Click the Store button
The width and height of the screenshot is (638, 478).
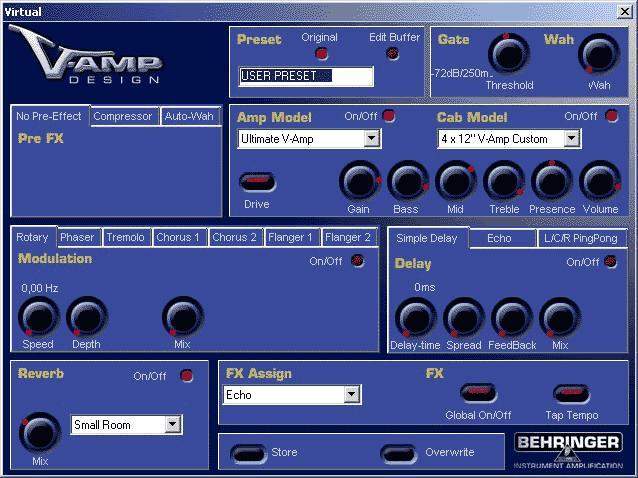coord(249,453)
